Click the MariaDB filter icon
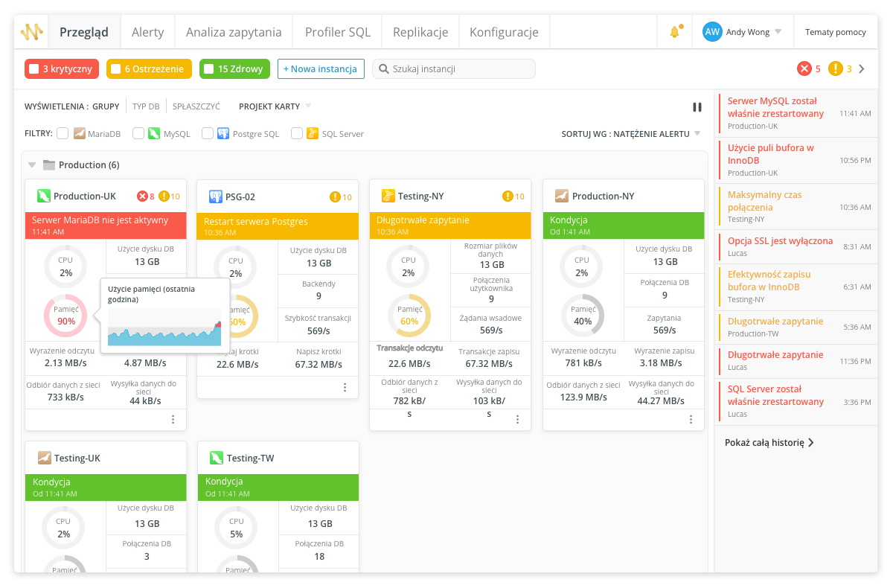The image size is (893, 588). tap(79, 134)
